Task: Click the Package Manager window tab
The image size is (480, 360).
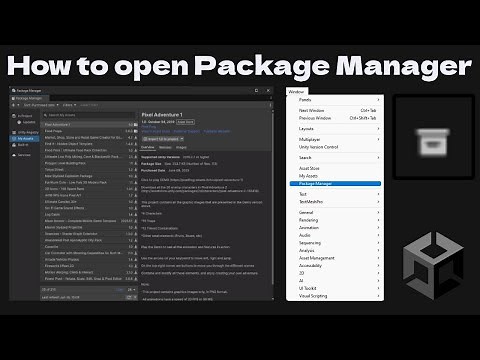Action: (x=29, y=98)
